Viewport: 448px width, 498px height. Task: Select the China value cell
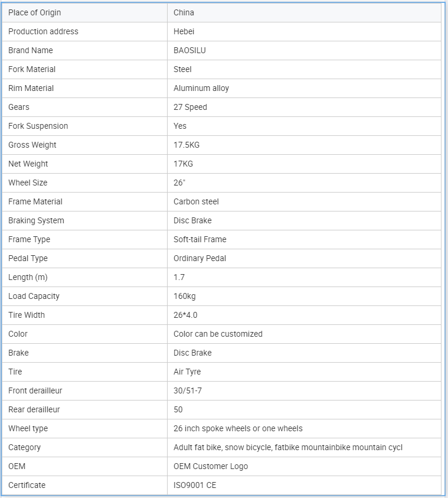coord(184,12)
